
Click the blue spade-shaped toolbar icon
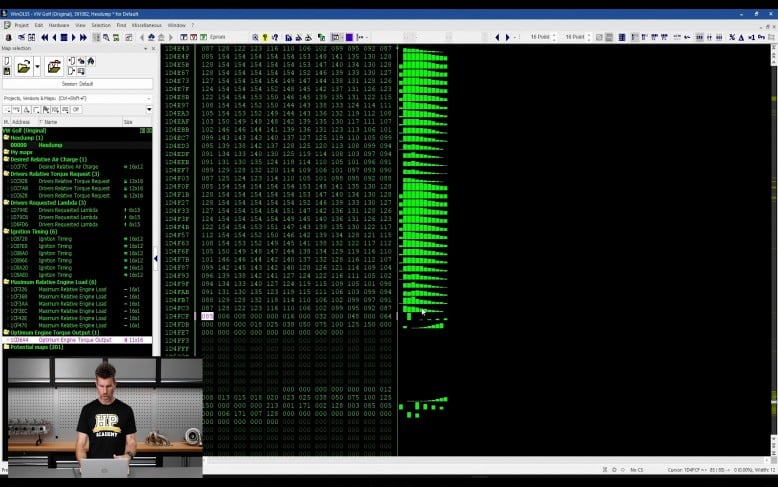(x=151, y=37)
